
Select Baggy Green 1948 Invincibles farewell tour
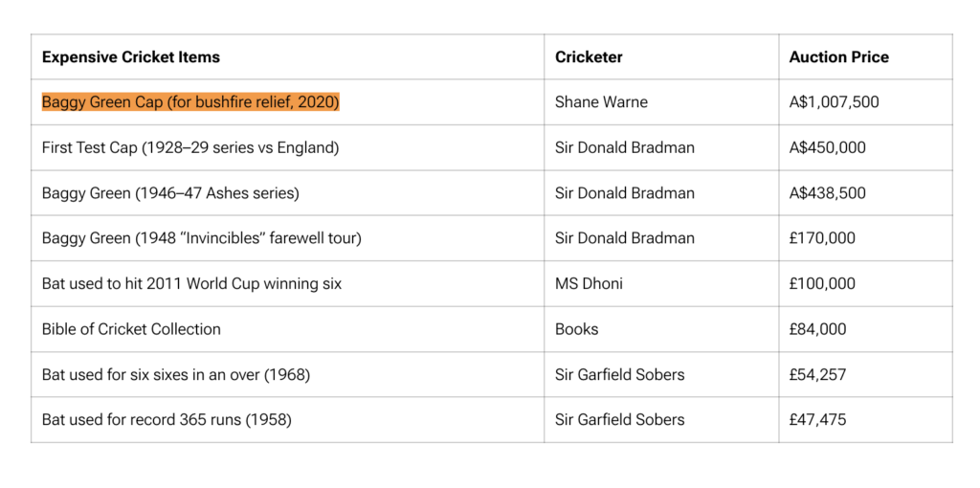(201, 238)
